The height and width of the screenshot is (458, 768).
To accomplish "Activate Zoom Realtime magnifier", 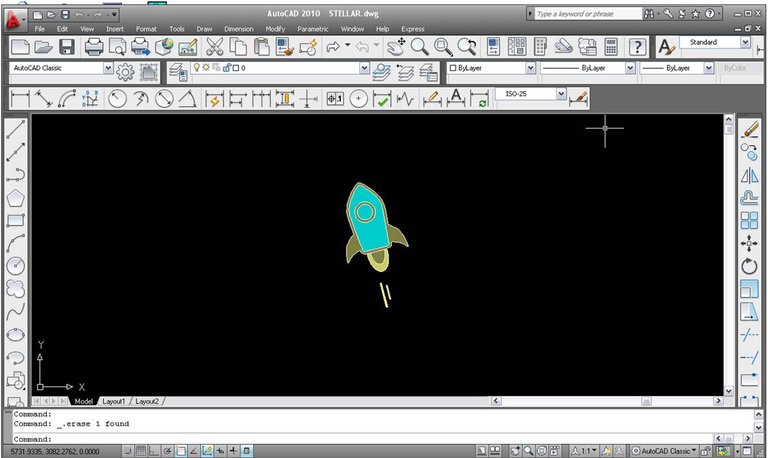I will (419, 47).
